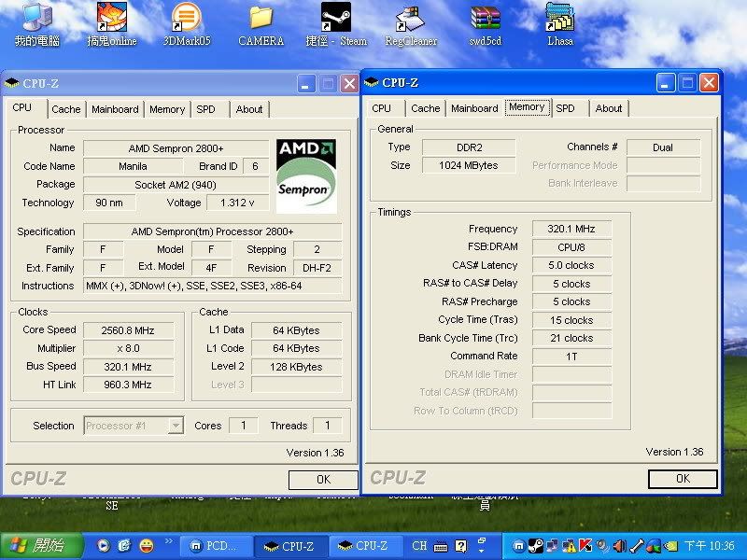Click the HT Link value 960.3 MHz

point(128,385)
